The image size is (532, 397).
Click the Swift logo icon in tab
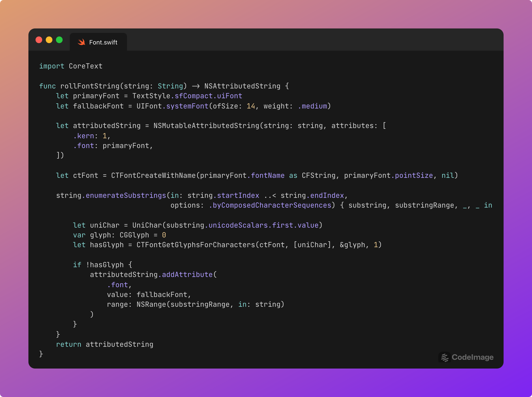82,42
